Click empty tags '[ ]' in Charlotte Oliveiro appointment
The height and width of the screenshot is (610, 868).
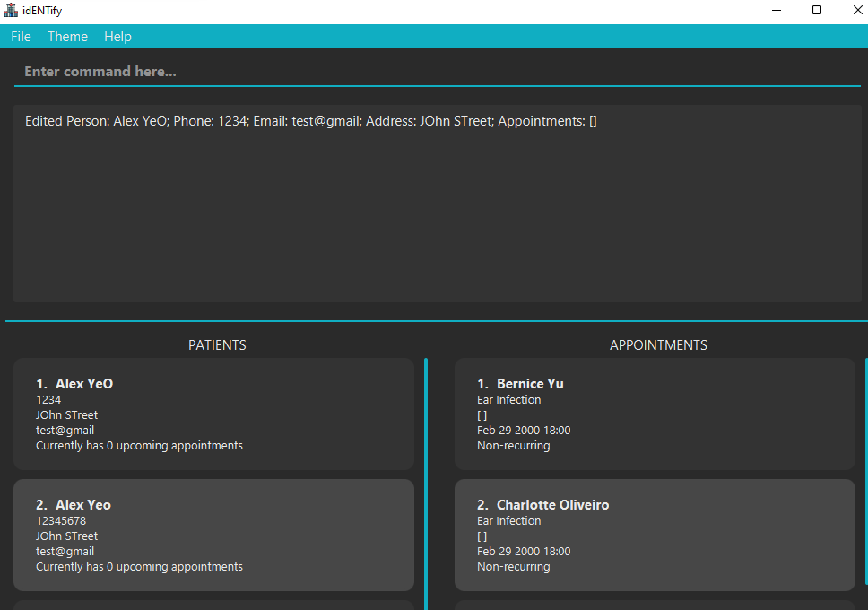(x=482, y=536)
